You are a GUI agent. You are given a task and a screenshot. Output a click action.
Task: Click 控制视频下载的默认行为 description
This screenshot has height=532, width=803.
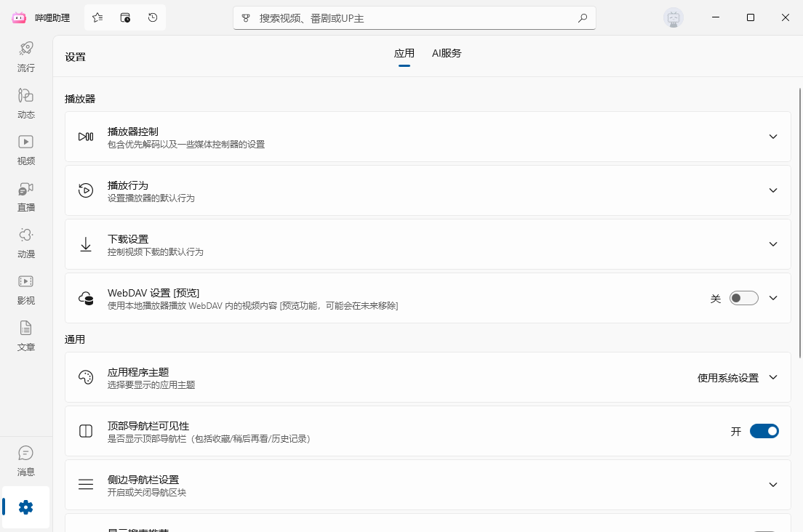(155, 251)
